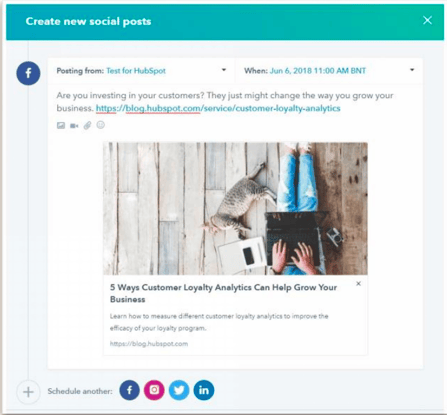Click the https://blog.hubspot.com preview domain text

click(149, 344)
